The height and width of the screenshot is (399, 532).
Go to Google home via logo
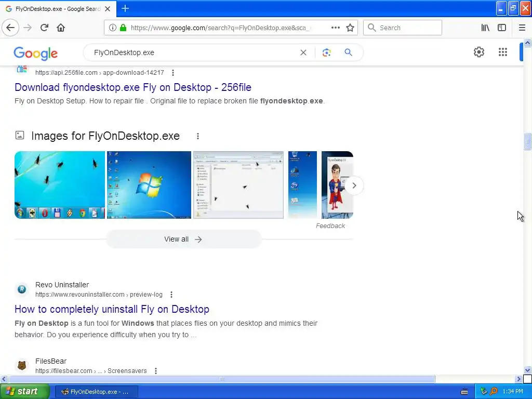[36, 54]
